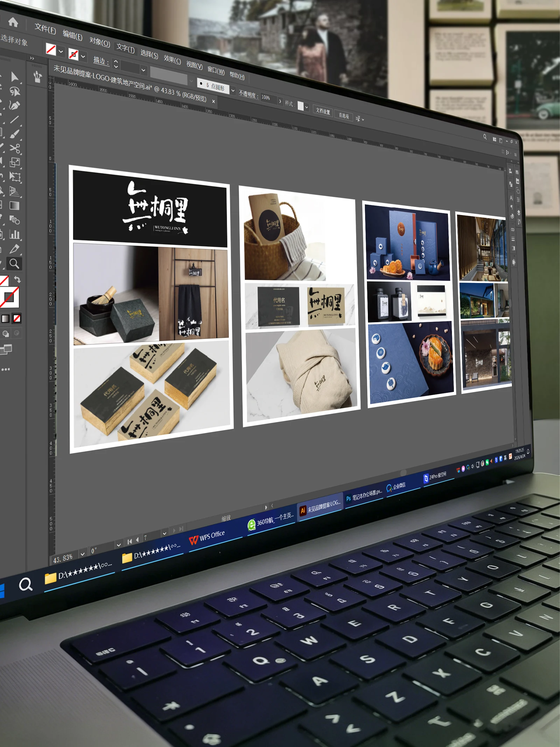
Task: Click the stroke weight stepper arrows
Action: tap(116, 64)
